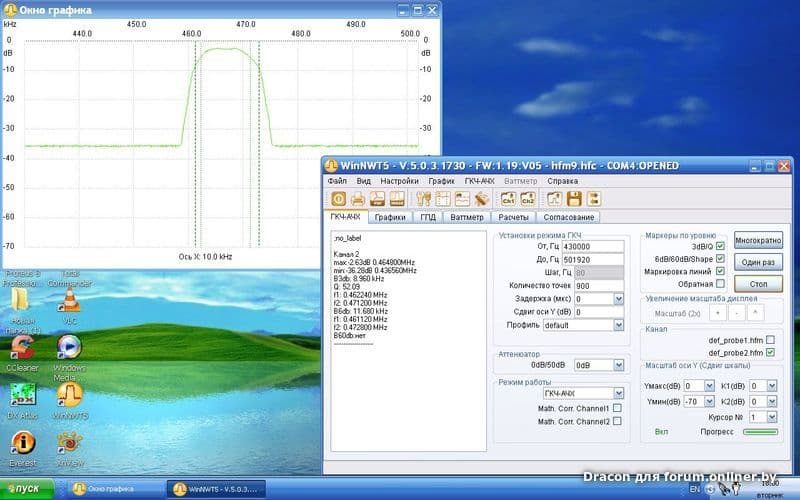Open the Настройки menu
This screenshot has height=500, width=800.
point(400,181)
